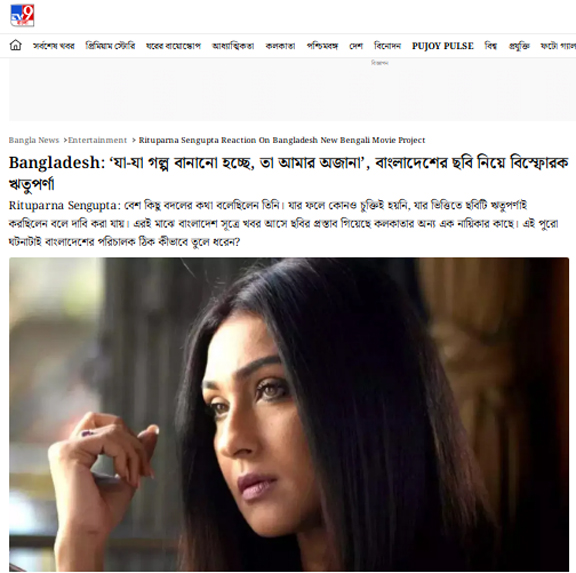The width and height of the screenshot is (576, 573).
Task: Select খবরের বায়োস্কোপ in navigation
Action: pos(173,46)
